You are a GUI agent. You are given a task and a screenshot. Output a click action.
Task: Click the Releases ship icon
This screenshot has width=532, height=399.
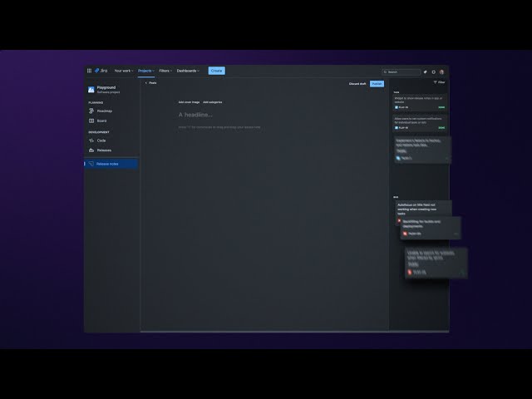coord(91,150)
